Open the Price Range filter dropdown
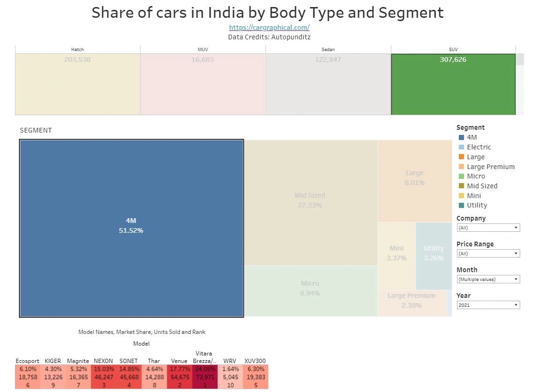545x392 pixels. tap(488, 253)
